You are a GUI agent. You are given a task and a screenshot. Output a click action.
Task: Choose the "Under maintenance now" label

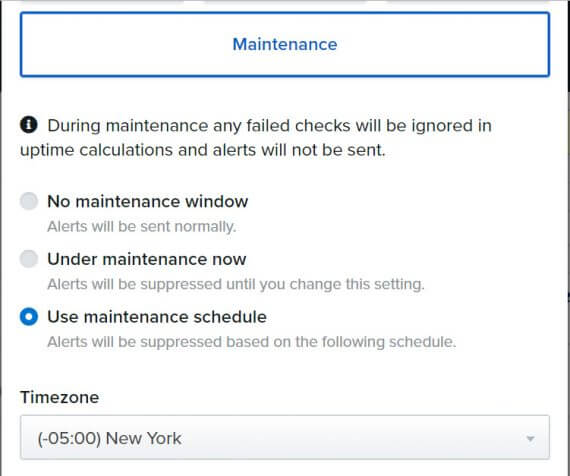point(147,259)
